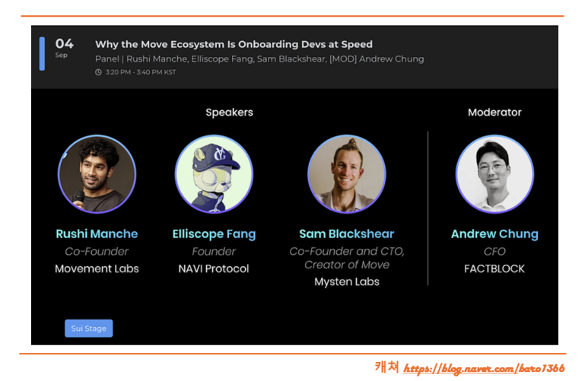Select the FACTBLOCK company text
588x381 pixels.
(494, 268)
